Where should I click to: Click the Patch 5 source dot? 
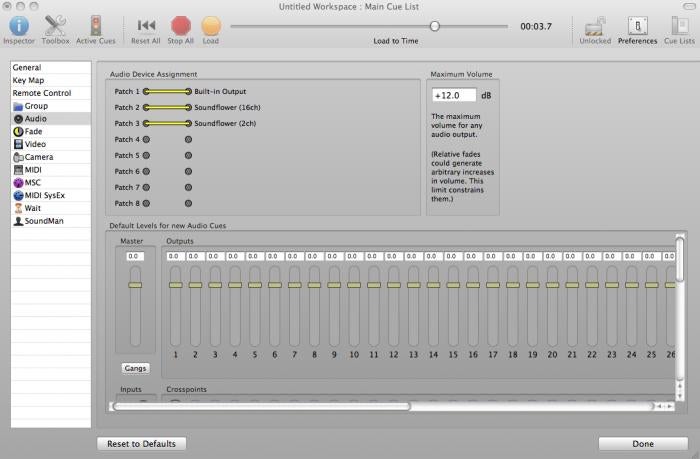(x=146, y=155)
